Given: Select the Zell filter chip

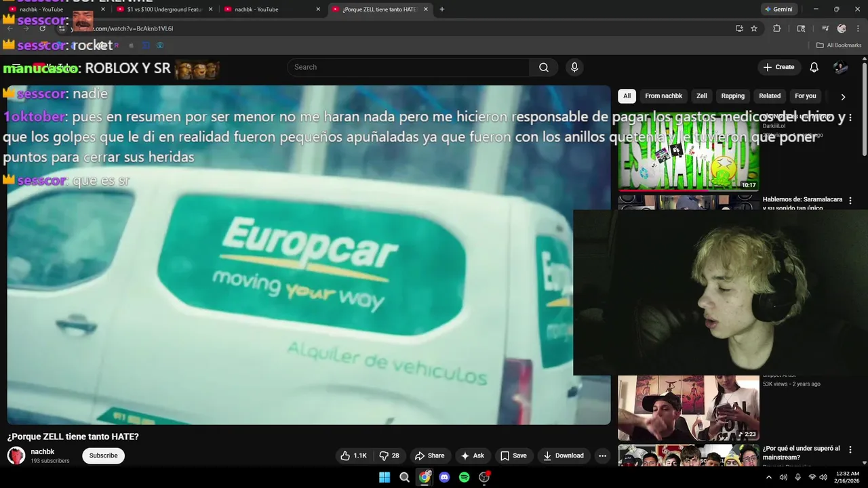Looking at the screenshot, I should click(702, 96).
